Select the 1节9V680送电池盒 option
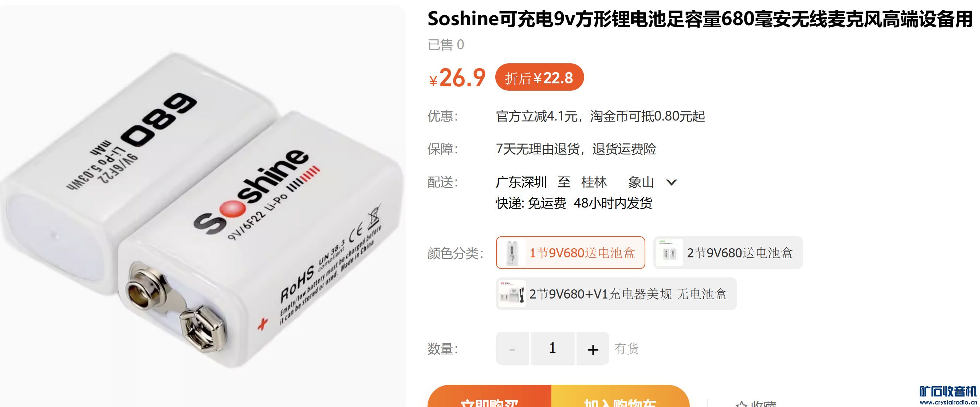Screen dimensions: 980x407 570,253
